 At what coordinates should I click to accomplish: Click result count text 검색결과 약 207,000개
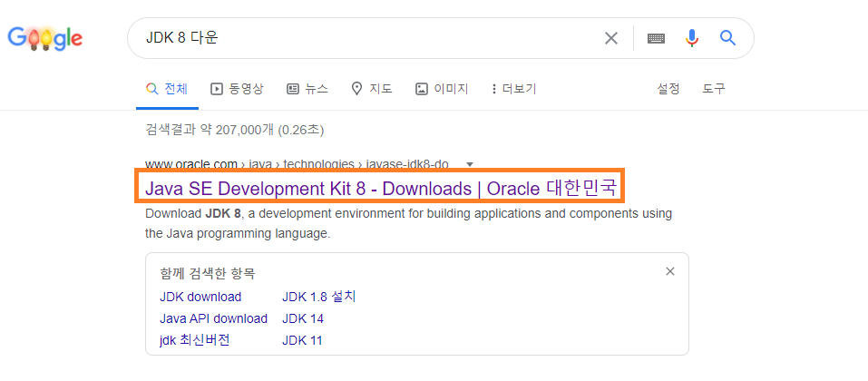[234, 130]
